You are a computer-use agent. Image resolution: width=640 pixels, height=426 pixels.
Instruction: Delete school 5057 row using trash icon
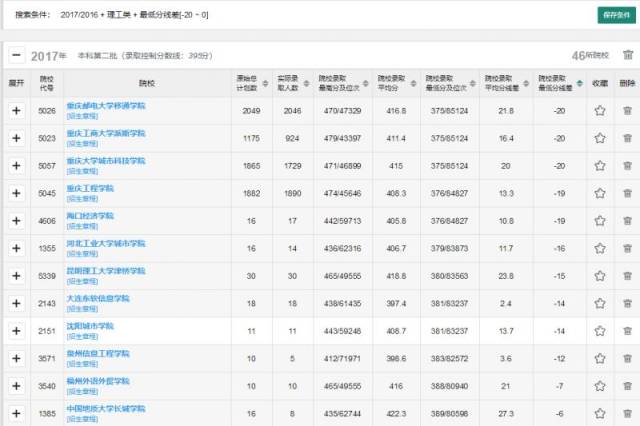pyautogui.click(x=627, y=166)
